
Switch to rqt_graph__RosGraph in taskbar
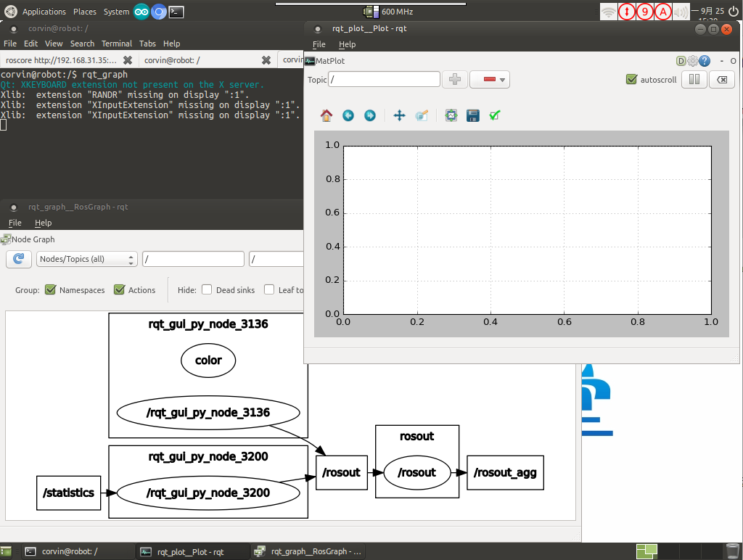pyautogui.click(x=308, y=551)
